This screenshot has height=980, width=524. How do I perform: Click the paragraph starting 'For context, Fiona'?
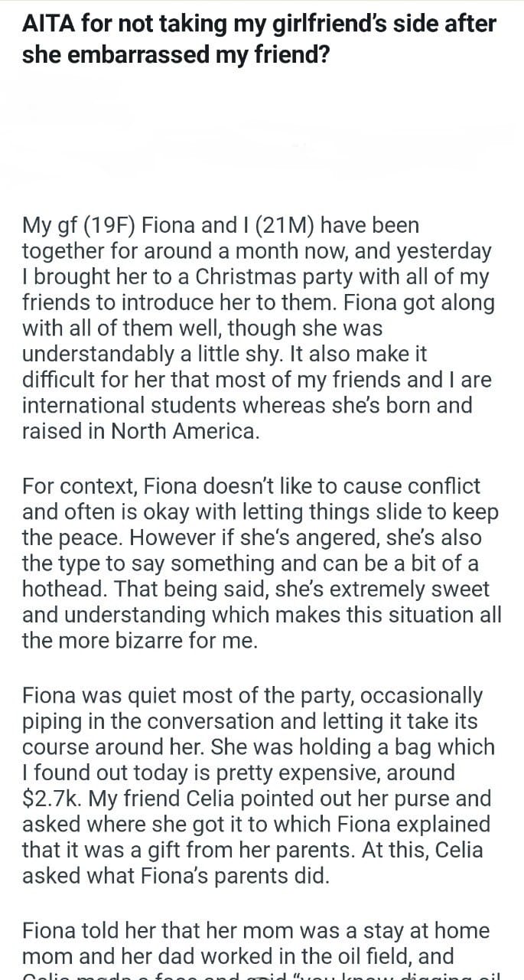(x=262, y=563)
